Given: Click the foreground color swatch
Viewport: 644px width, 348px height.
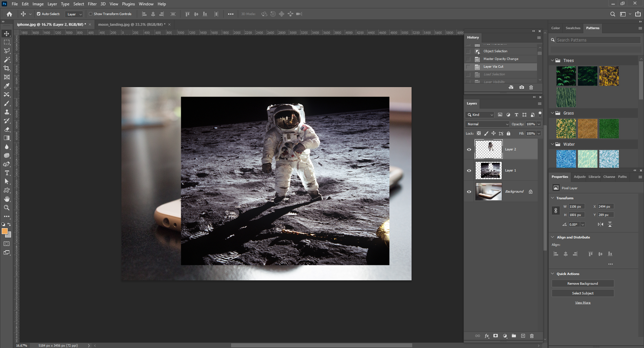Looking at the screenshot, I should [x=4, y=231].
